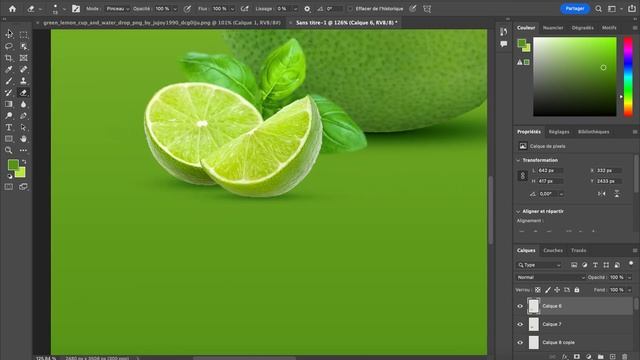Open the Comments panel icon
Image resolution: width=640 pixels, height=360 pixels.
504,44
